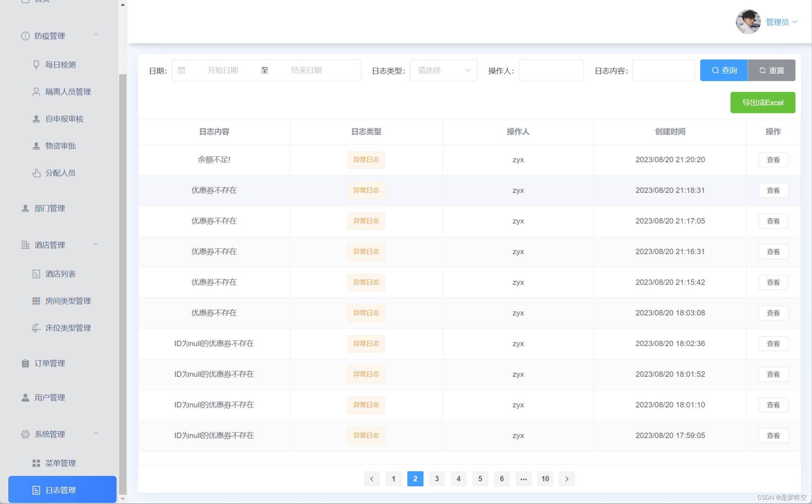Collapse the 酒店管理 menu chevron
Viewport: 812px width, 504px height.
pos(96,244)
